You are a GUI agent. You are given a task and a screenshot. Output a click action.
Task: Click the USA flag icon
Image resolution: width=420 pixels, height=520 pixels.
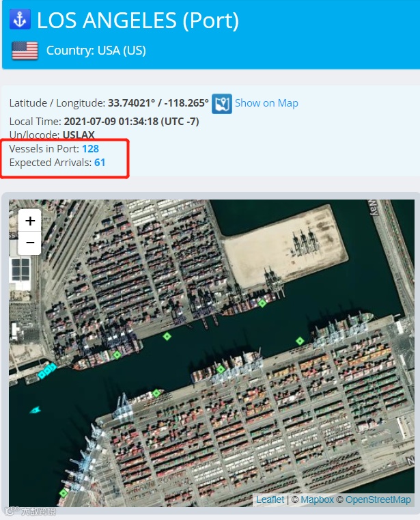coord(25,51)
